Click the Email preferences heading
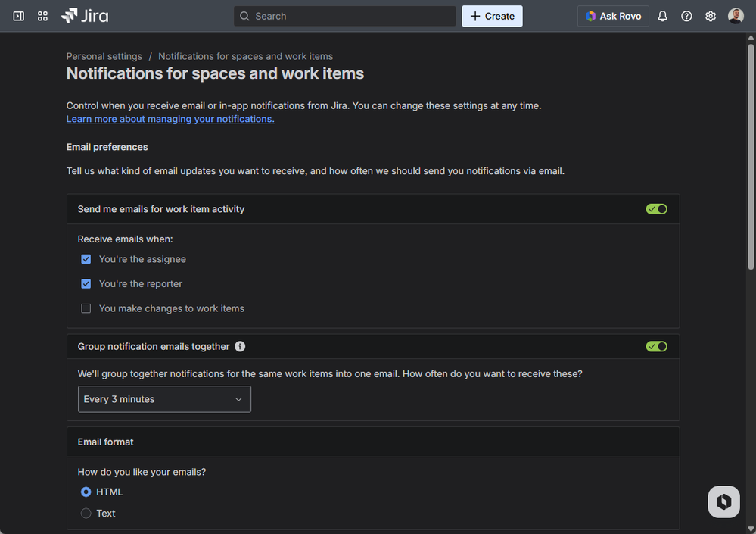Screen dimensions: 756x534 107,147
